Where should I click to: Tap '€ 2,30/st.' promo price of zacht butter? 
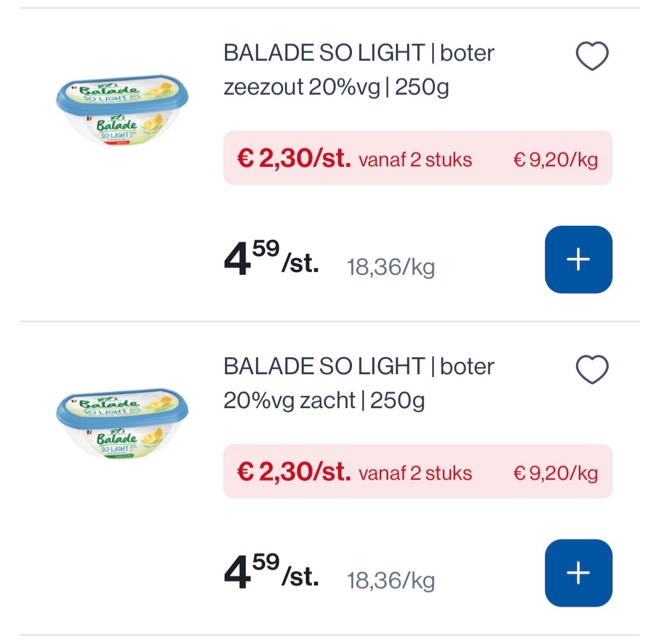tap(294, 472)
